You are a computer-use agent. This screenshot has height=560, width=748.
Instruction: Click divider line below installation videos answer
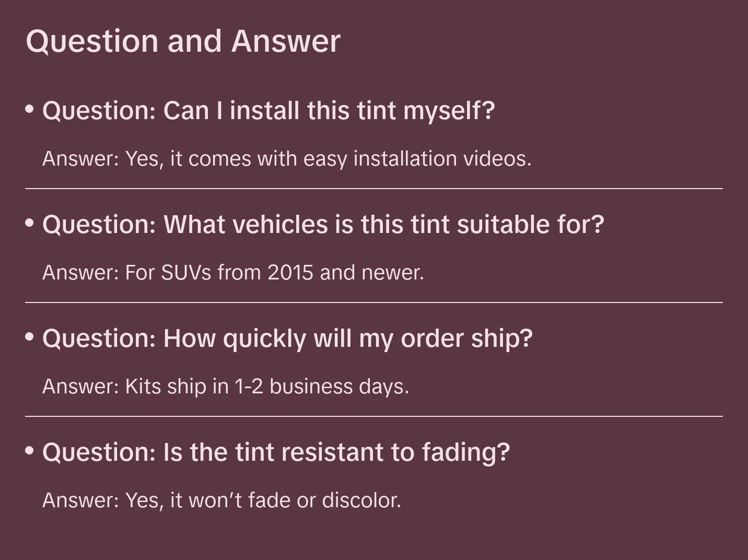pos(374,189)
